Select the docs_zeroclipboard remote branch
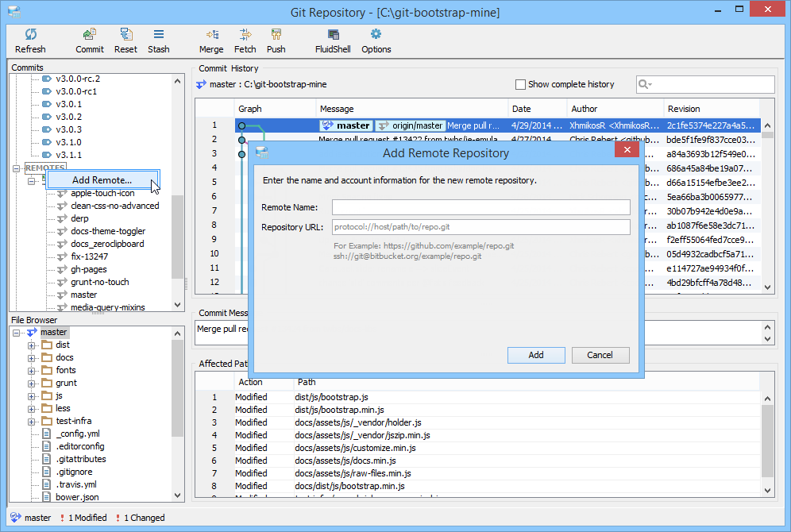 (107, 244)
